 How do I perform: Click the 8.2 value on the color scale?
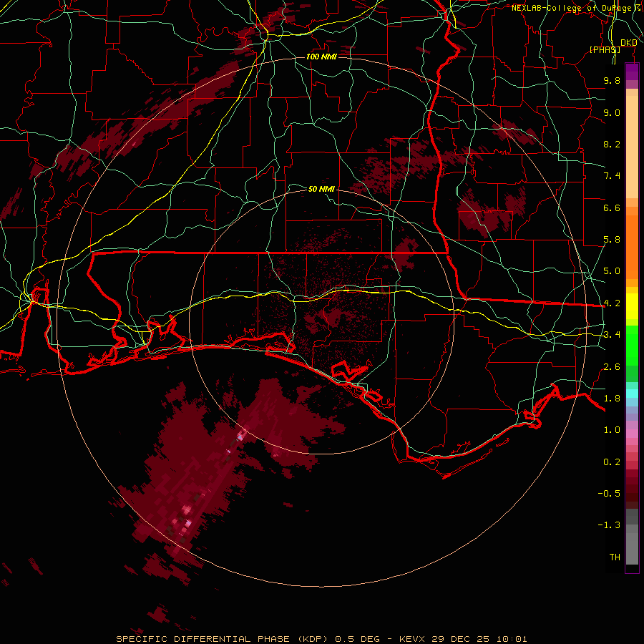(x=612, y=144)
